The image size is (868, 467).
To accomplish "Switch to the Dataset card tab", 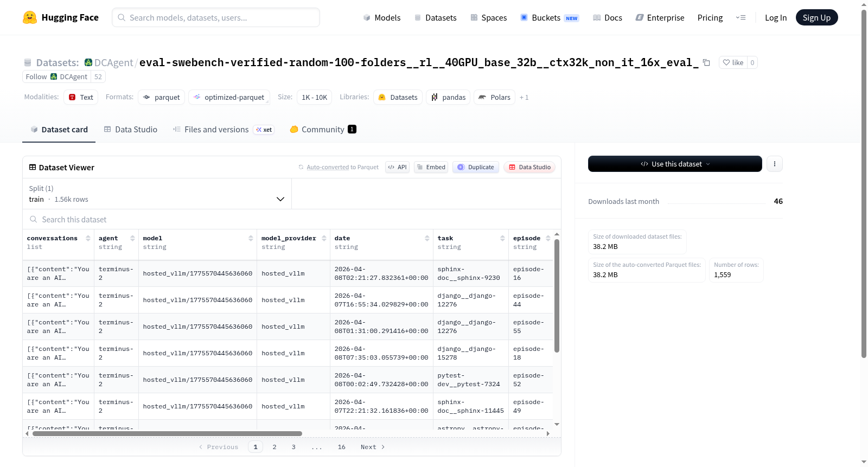I will coord(59,130).
